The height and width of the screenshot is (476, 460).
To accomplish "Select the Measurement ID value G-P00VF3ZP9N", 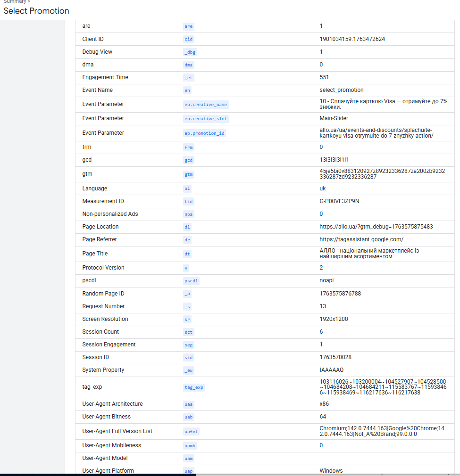I will click(339, 201).
